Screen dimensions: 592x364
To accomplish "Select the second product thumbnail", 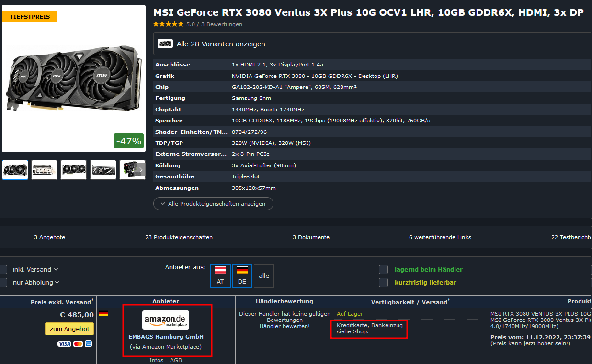I will pyautogui.click(x=45, y=170).
